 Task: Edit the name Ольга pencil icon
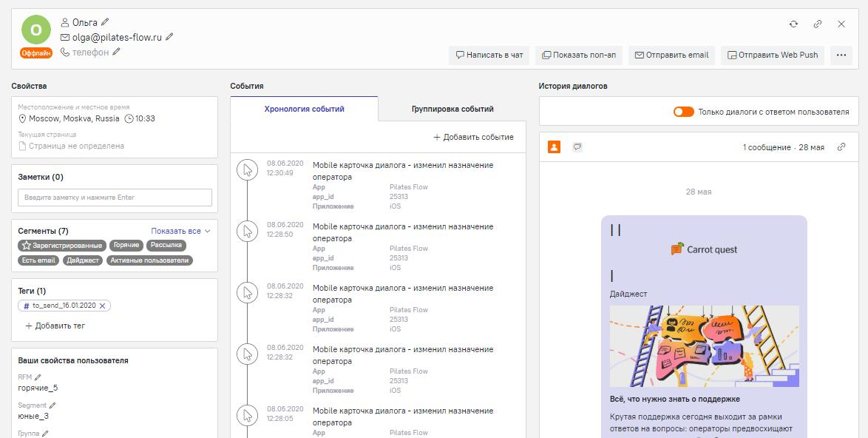coord(104,23)
